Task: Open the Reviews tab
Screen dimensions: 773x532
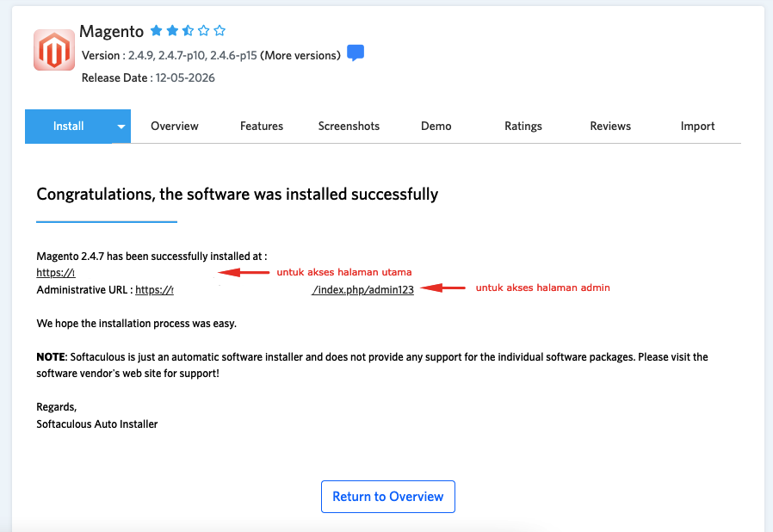Action: tap(610, 127)
